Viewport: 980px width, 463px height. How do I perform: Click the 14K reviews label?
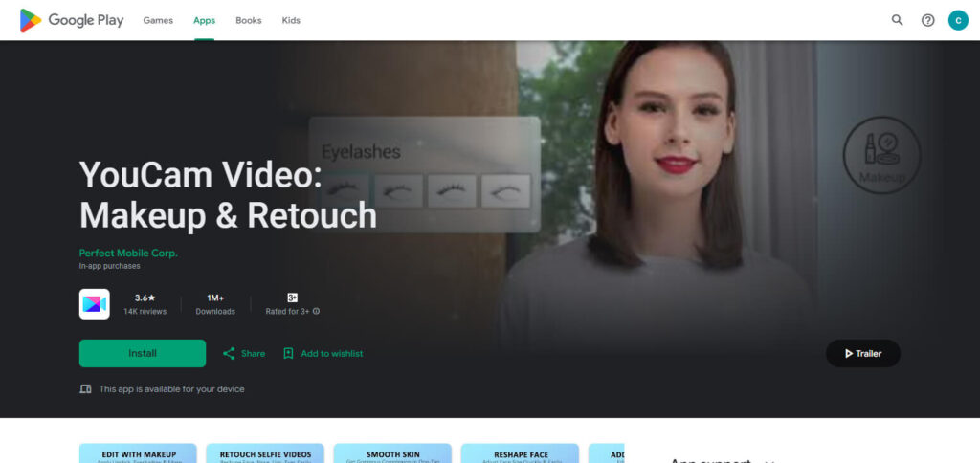(x=145, y=311)
